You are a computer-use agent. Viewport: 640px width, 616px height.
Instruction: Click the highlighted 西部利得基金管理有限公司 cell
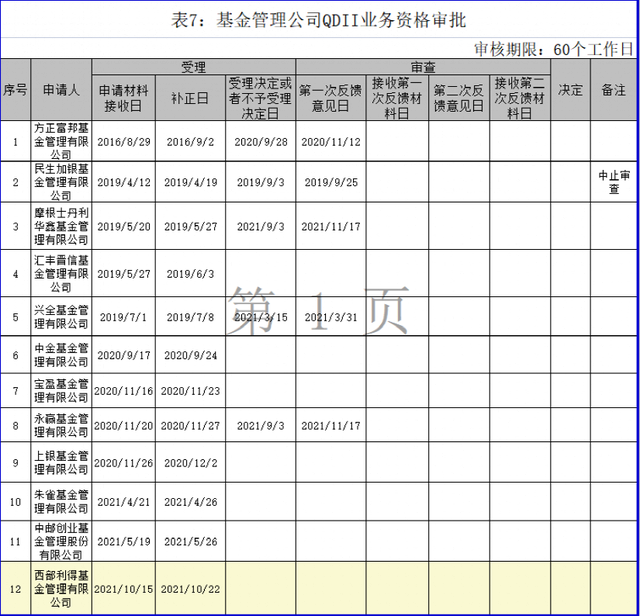[61, 589]
